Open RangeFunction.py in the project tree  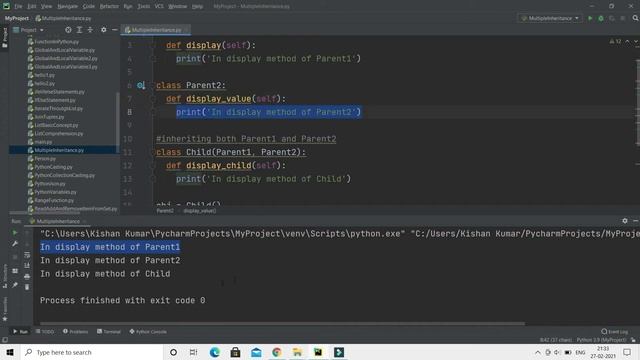[x=54, y=200]
